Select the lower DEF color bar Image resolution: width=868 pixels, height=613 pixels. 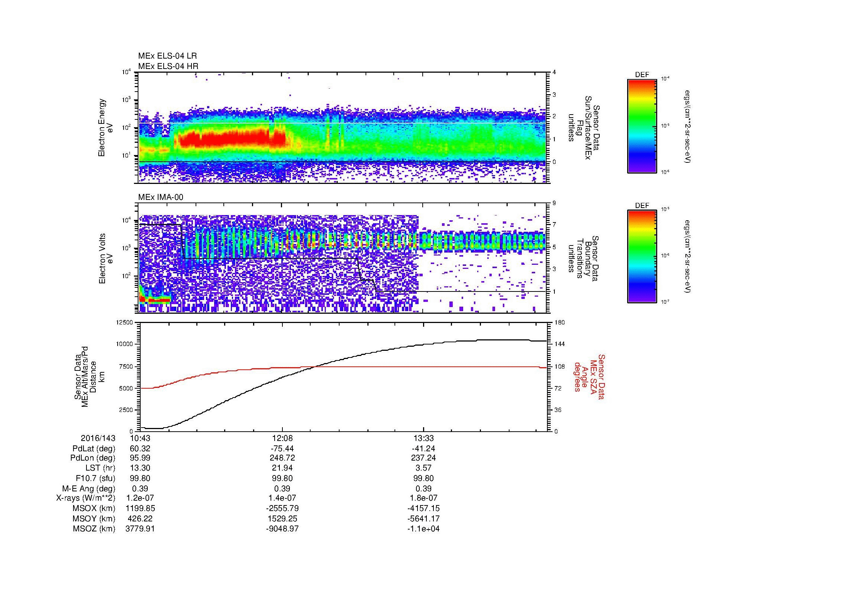[x=642, y=257]
